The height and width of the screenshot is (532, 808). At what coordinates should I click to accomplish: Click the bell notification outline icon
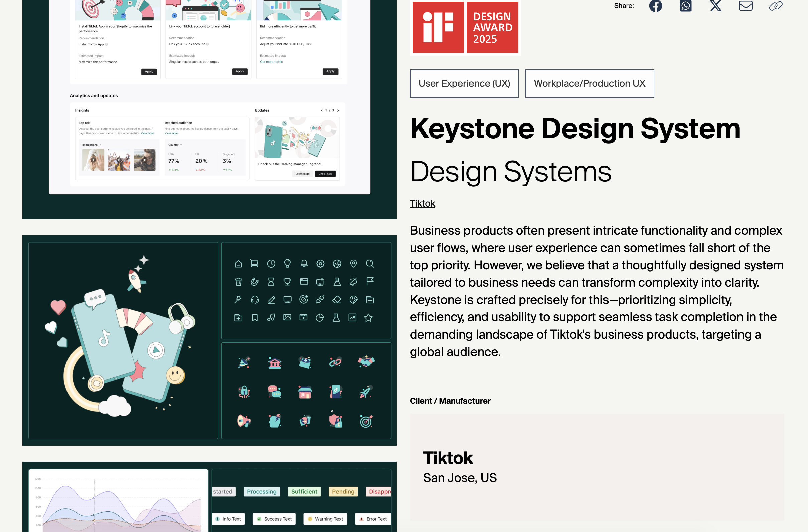[304, 263]
